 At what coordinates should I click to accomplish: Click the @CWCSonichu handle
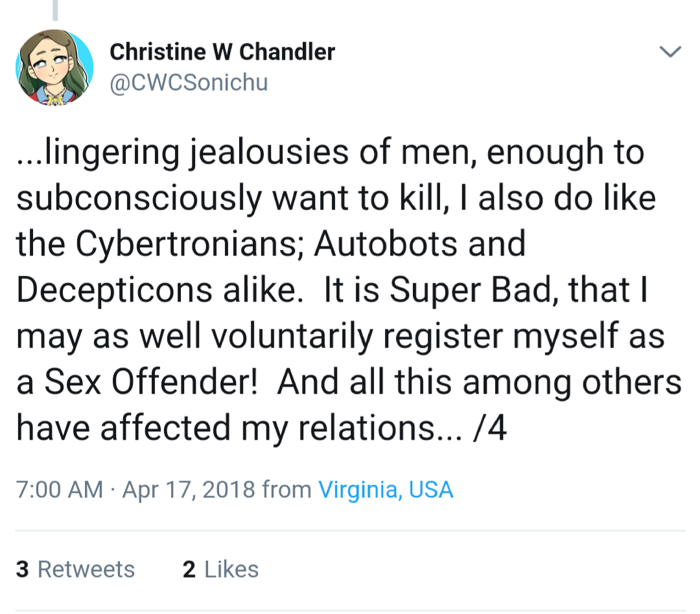click(188, 83)
